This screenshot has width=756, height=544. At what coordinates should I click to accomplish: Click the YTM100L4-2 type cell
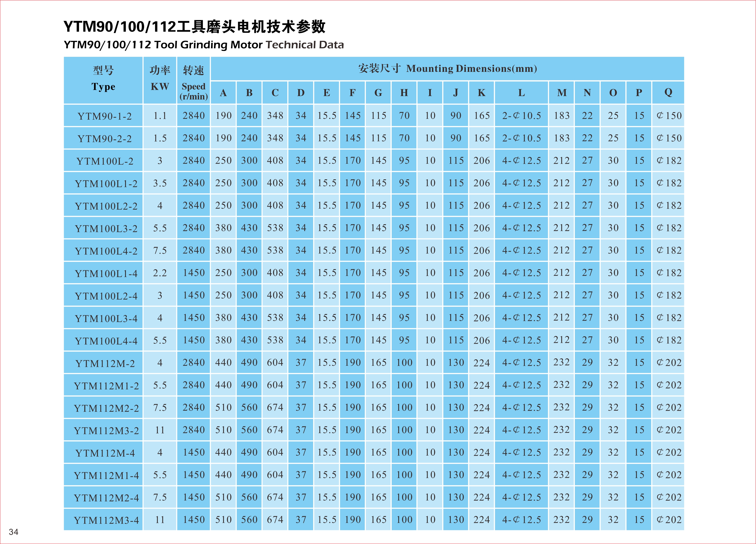[x=103, y=250]
